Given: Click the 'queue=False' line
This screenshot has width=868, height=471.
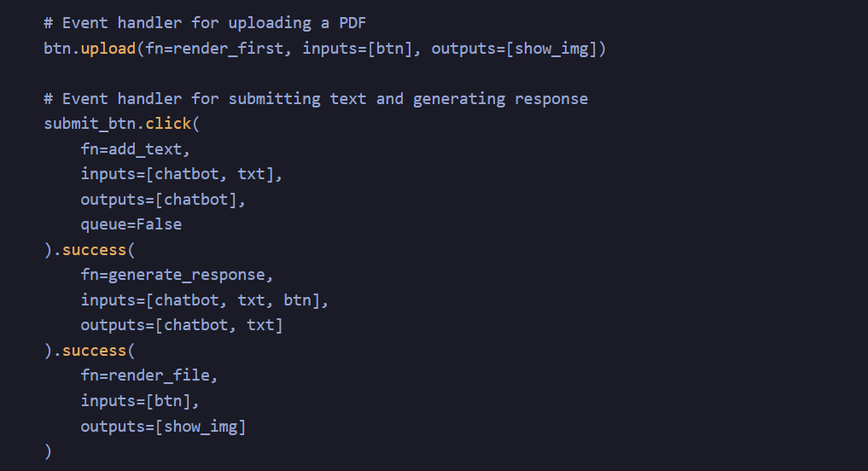Looking at the screenshot, I should pos(131,224).
